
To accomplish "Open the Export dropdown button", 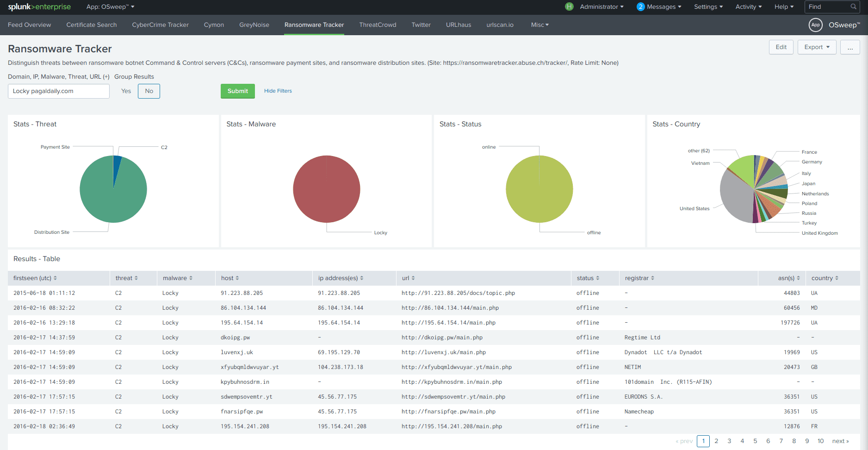I will coord(817,47).
